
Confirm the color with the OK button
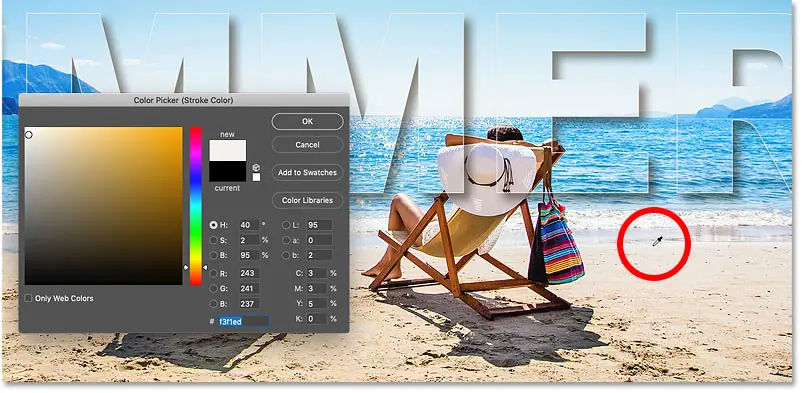pyautogui.click(x=307, y=122)
